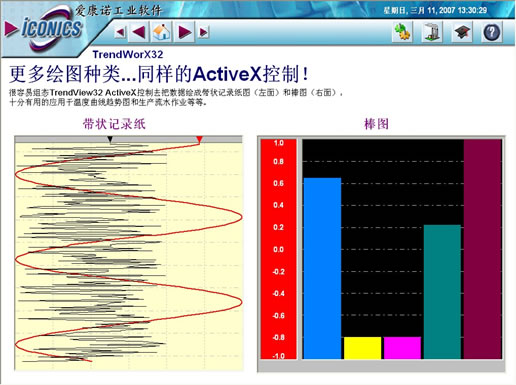Image resolution: width=516 pixels, height=385 pixels.
Task: Click the date and time display
Action: [435, 10]
